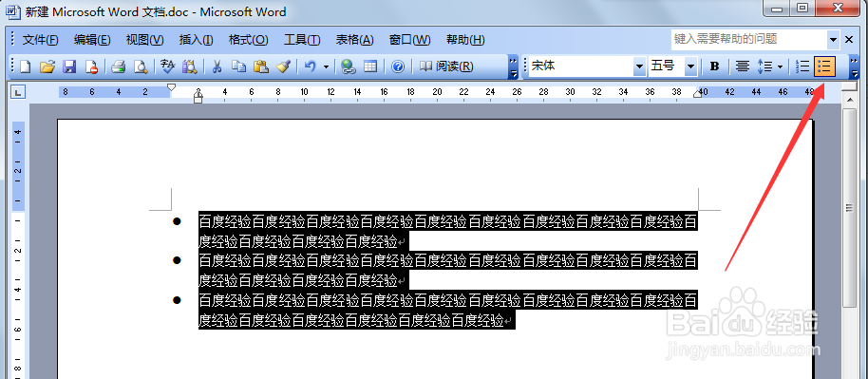Viewport: 868px width, 379px height.
Task: Open Formatting toolbar options chevron
Action: 854,67
